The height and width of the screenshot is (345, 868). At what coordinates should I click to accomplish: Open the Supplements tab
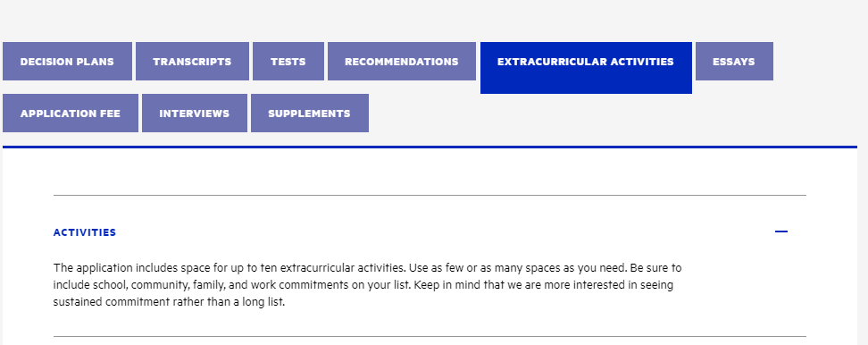pyautogui.click(x=310, y=113)
